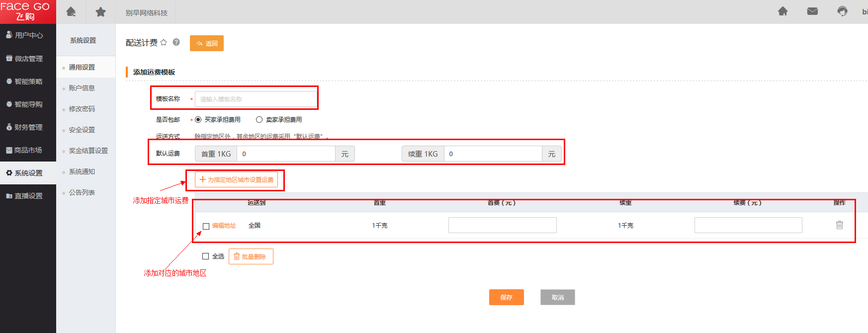Click the star icon beside 配送计费 title
The height and width of the screenshot is (333, 868).
tap(164, 43)
